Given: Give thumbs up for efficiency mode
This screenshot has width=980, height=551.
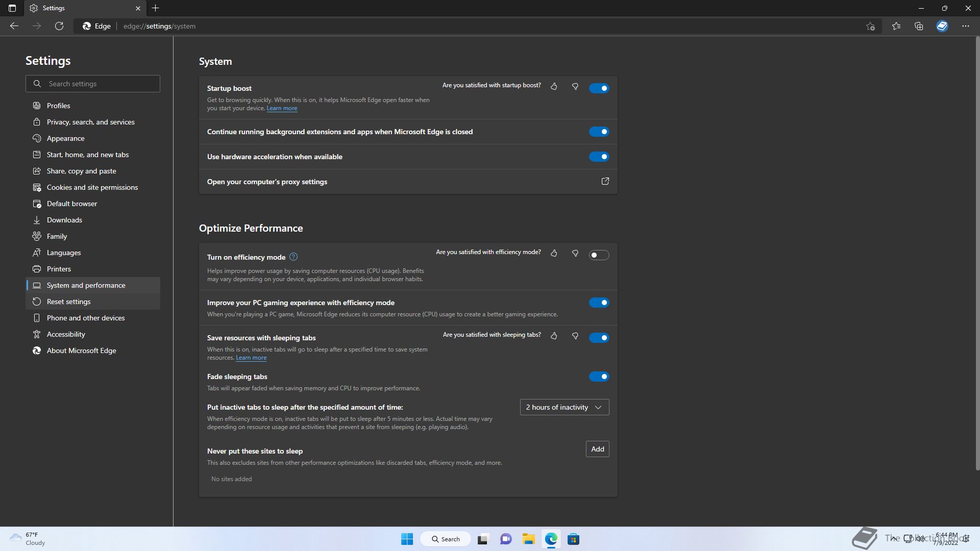Looking at the screenshot, I should coord(554,253).
